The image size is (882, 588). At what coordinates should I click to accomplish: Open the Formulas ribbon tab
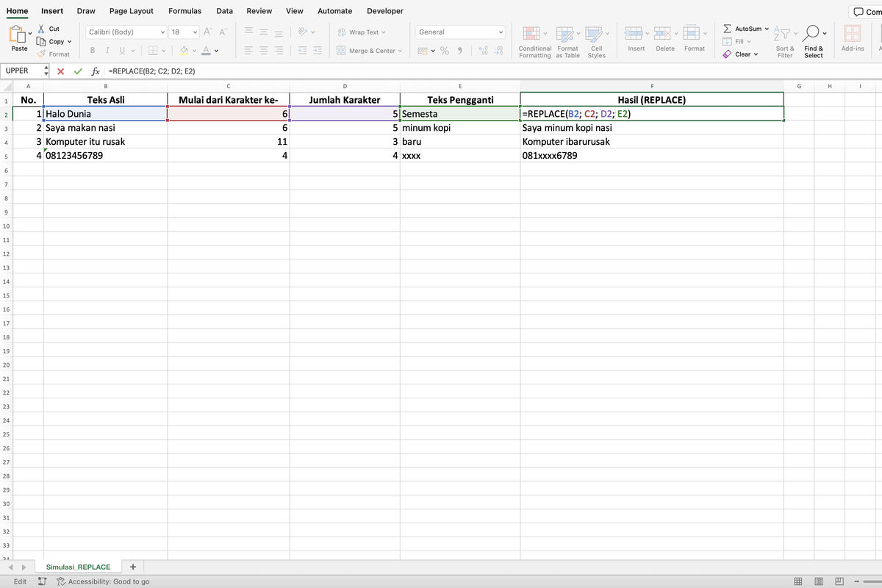coord(184,11)
